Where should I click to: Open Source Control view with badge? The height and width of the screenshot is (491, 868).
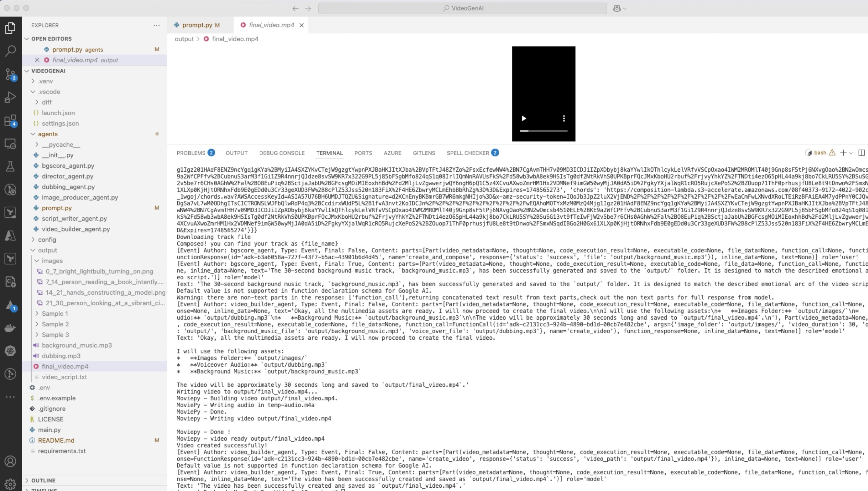[x=10, y=74]
